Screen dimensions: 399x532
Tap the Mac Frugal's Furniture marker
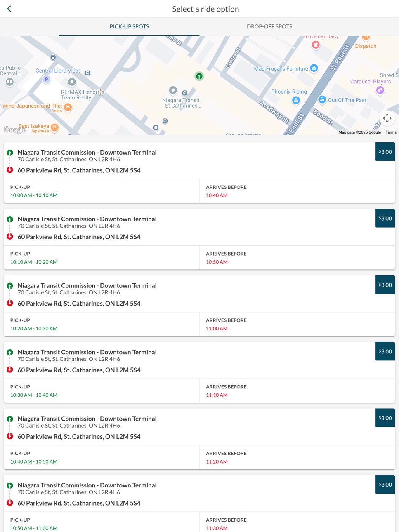314,68
